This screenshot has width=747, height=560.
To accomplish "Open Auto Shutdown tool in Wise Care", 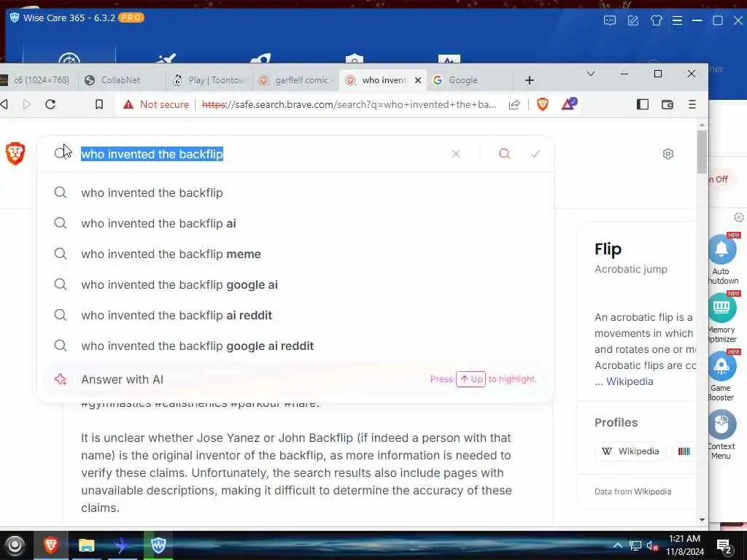I will tap(722, 260).
